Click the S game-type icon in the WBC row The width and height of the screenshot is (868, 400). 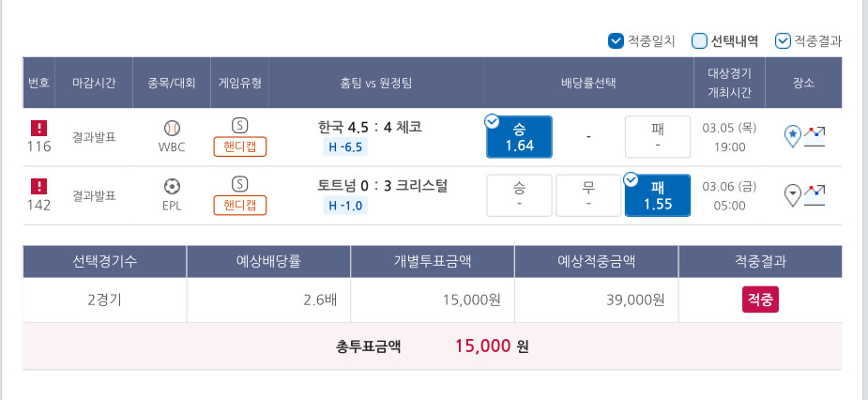[x=239, y=126]
